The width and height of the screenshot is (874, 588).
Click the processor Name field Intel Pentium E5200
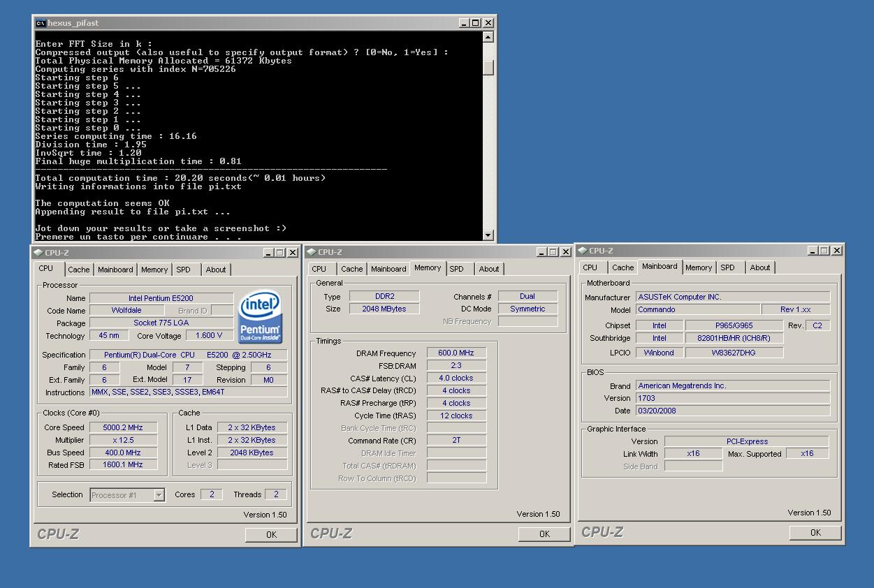(x=161, y=298)
